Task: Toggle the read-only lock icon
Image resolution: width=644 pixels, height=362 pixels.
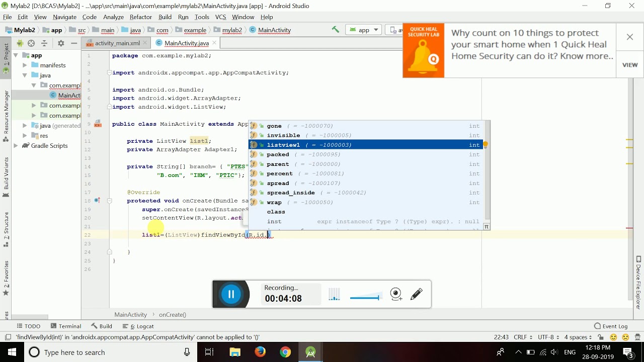Action: [x=601, y=337]
